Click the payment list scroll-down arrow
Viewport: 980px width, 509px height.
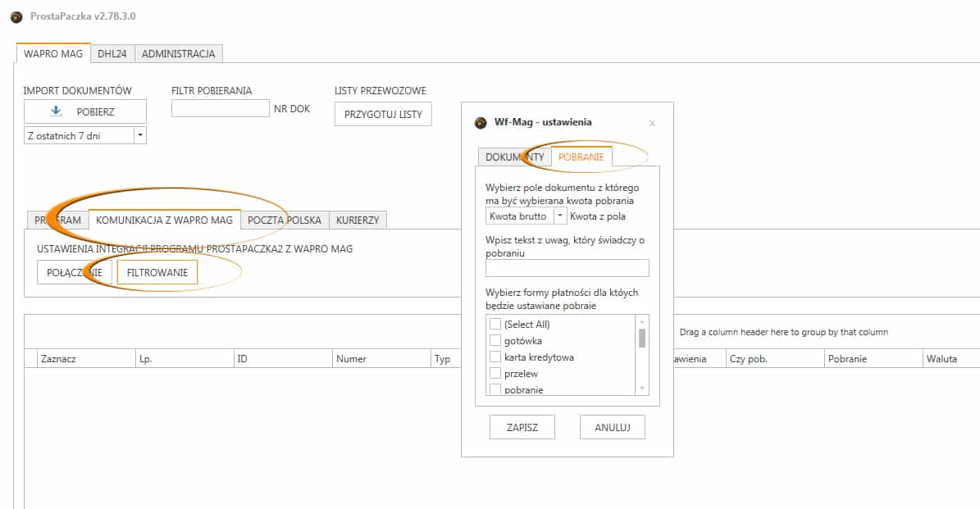click(642, 389)
